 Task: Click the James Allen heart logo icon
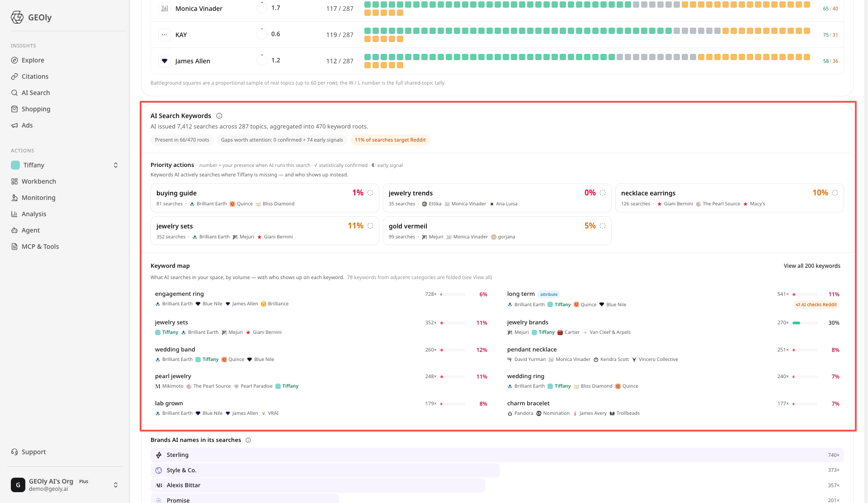tap(165, 61)
